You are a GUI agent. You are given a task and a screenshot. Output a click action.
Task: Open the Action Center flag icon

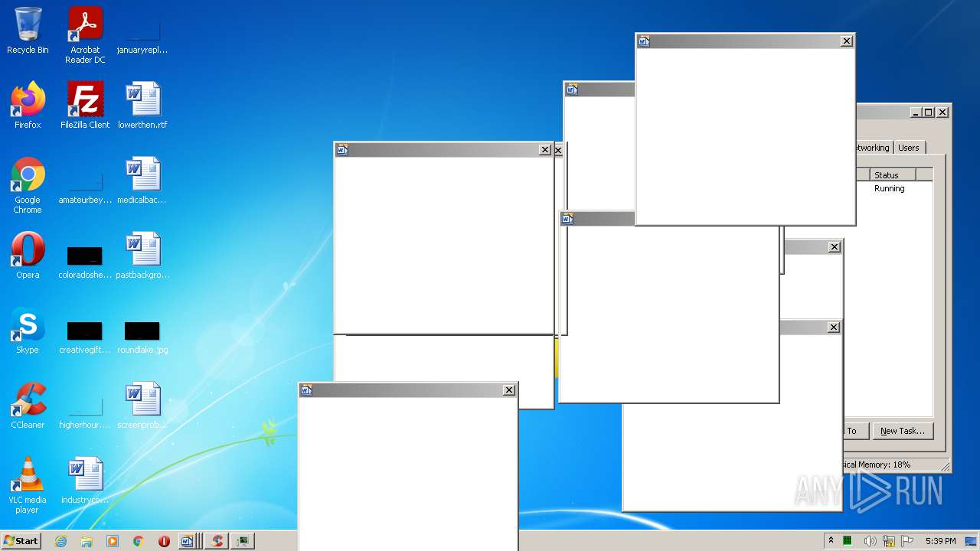(x=907, y=541)
